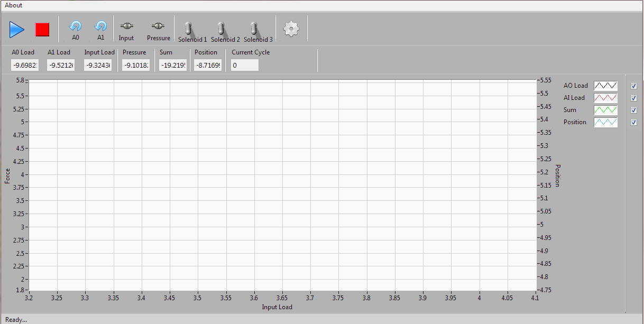
Task: Toggle the Solenoid 3 switch
Action: (254, 28)
